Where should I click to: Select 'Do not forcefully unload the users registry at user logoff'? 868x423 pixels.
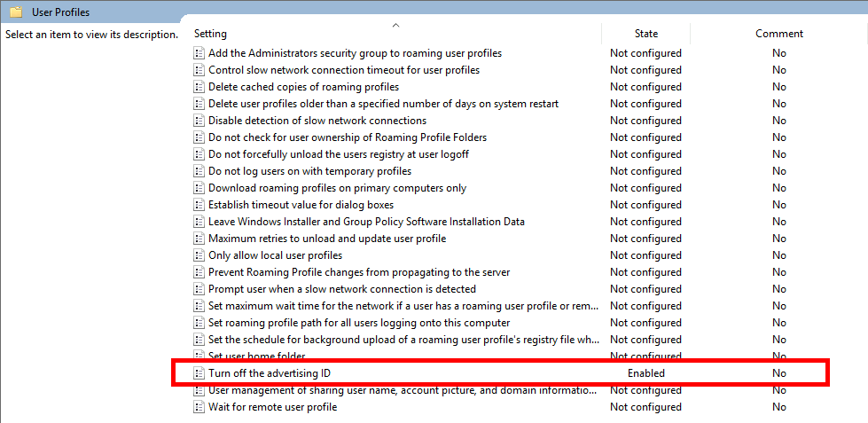point(339,154)
